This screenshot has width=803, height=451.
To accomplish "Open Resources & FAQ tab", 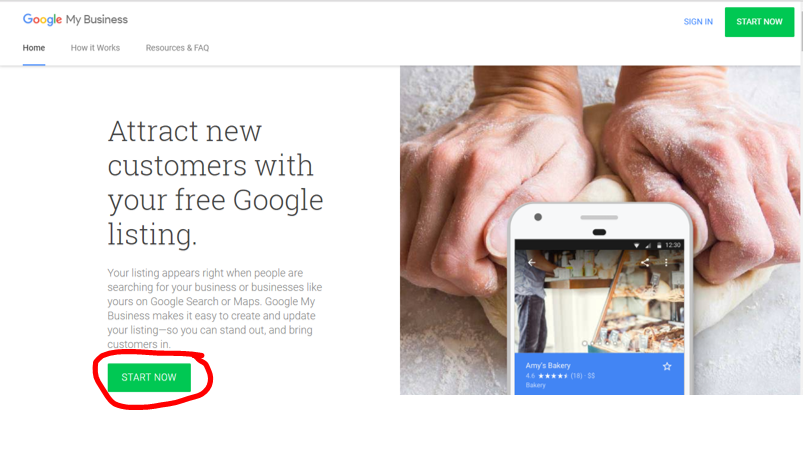I will coord(177,48).
